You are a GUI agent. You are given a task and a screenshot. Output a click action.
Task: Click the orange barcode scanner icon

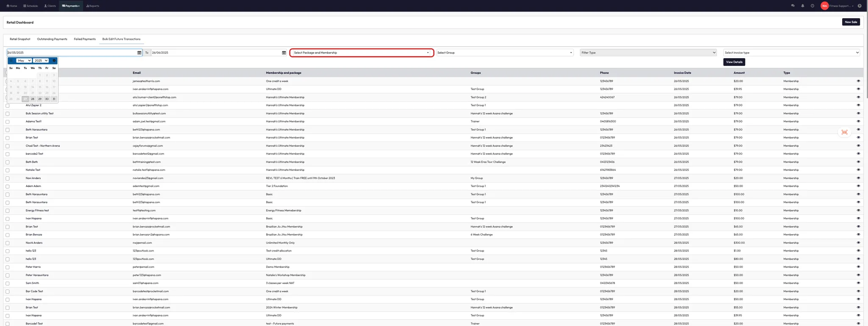[x=844, y=132]
